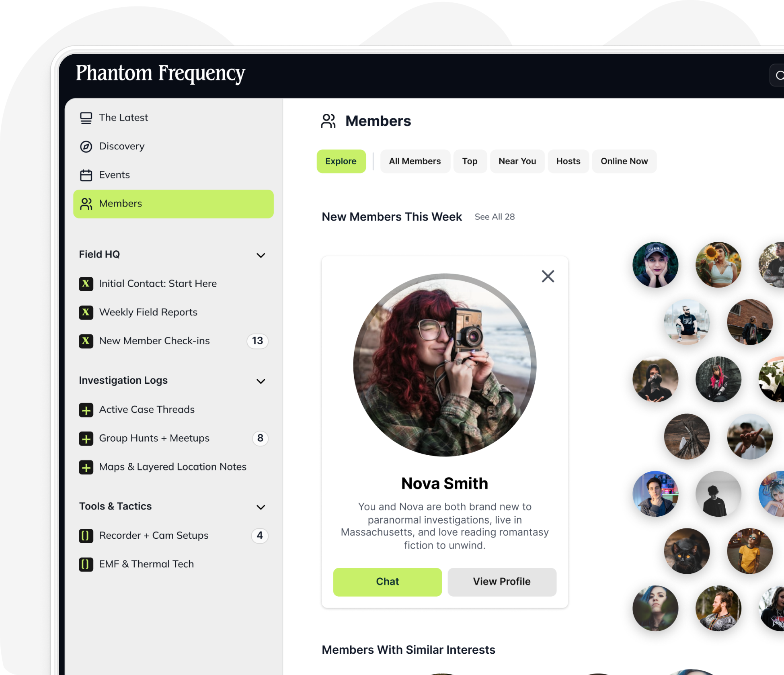
Task: Collapse the Tools & Tactics section
Action: click(x=261, y=507)
